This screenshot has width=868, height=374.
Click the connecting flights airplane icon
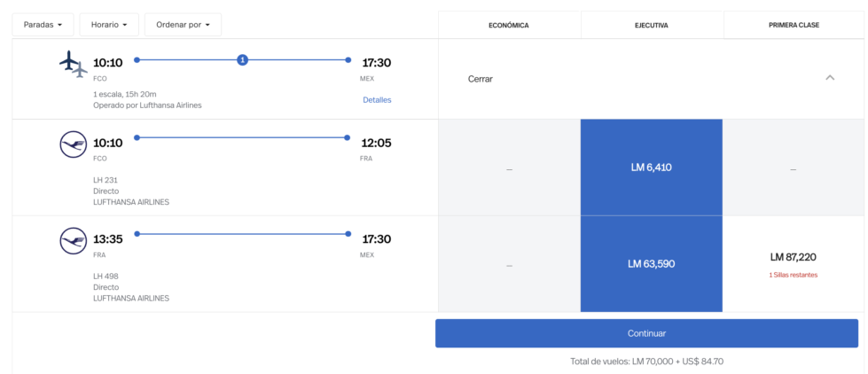coord(74,64)
